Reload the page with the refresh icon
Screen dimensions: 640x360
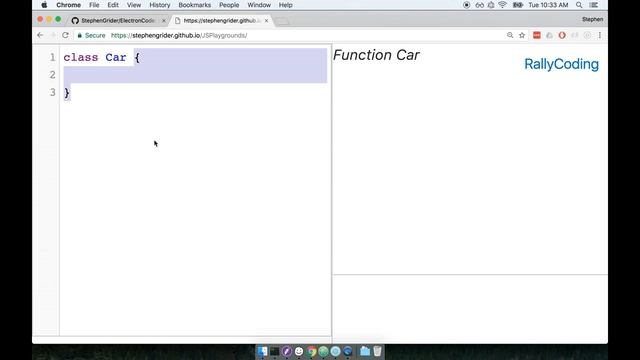click(x=65, y=36)
